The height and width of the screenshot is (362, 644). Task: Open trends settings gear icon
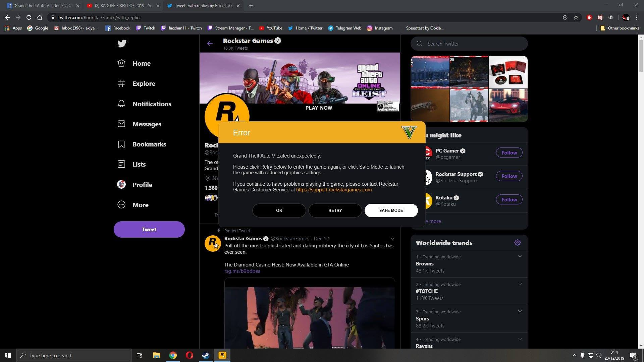coord(517,242)
